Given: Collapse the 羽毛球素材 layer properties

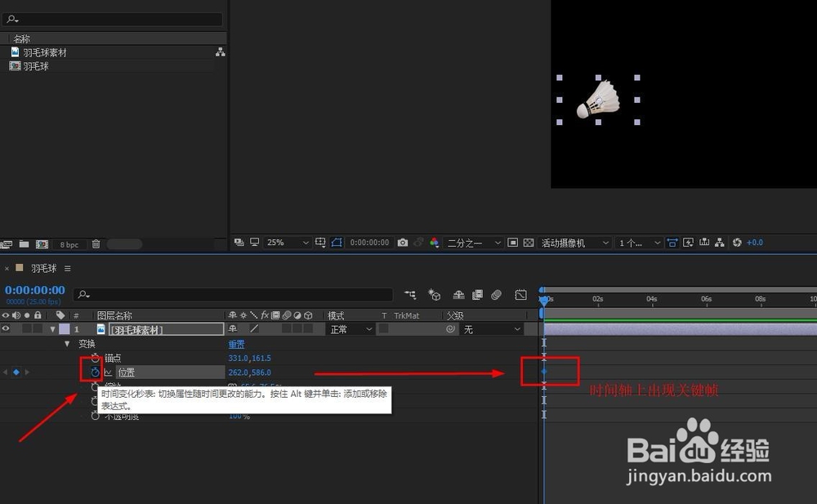Looking at the screenshot, I should pos(52,329).
